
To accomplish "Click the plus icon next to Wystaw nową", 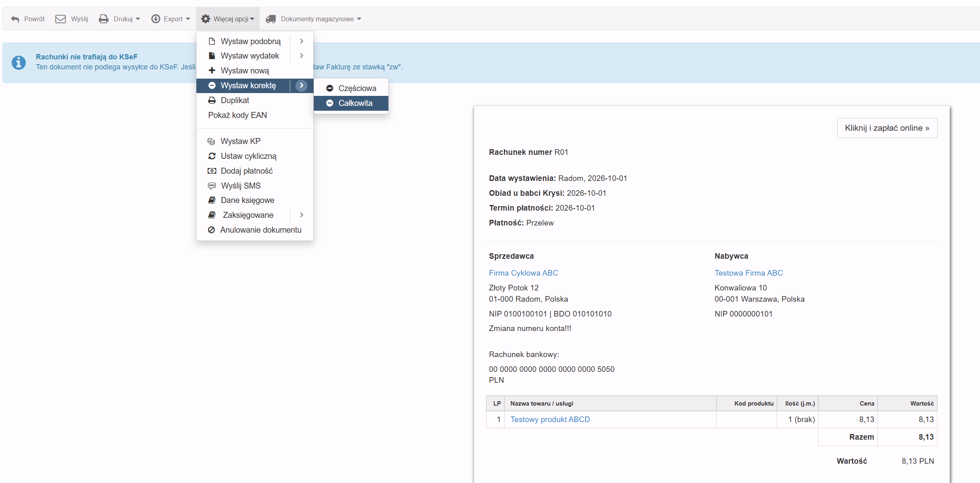I will click(x=212, y=71).
